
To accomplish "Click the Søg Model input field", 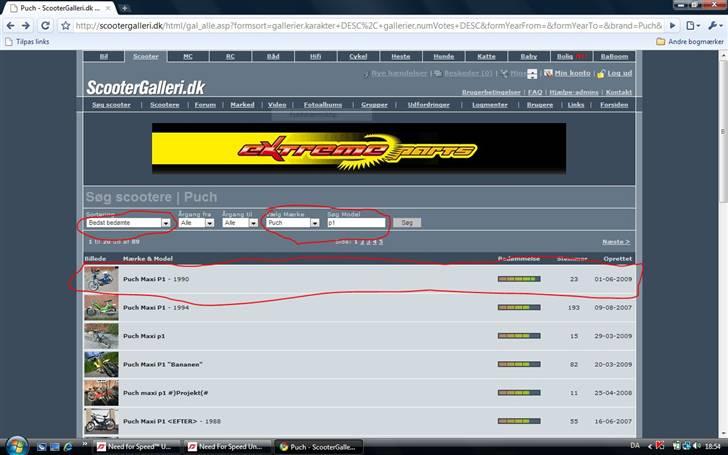I will coord(356,223).
